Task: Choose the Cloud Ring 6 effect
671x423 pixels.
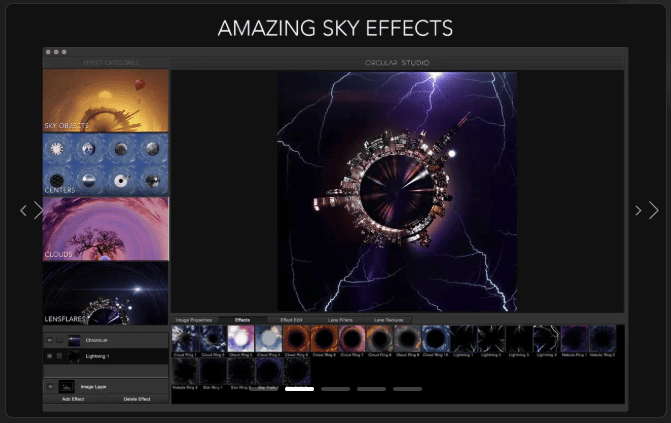Action: (324, 339)
